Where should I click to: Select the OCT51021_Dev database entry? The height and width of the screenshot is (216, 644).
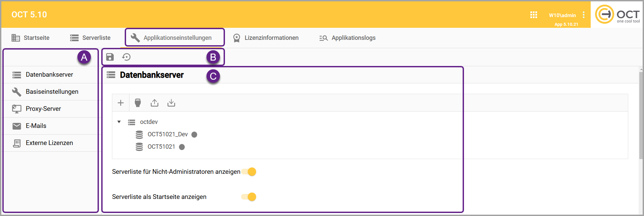tap(168, 134)
